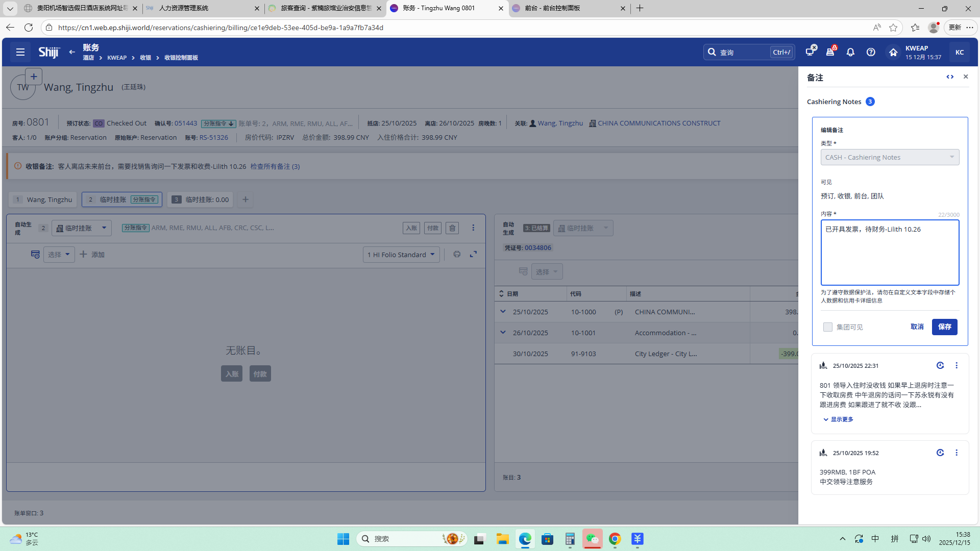Select billing tab 1 Wang, Tingzhu
Image resolution: width=980 pixels, height=551 pixels.
(x=43, y=199)
